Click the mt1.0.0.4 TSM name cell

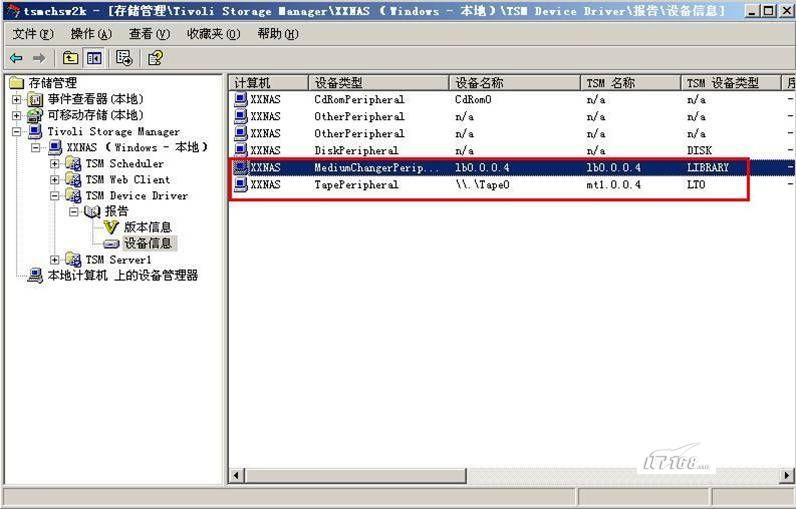(x=613, y=184)
